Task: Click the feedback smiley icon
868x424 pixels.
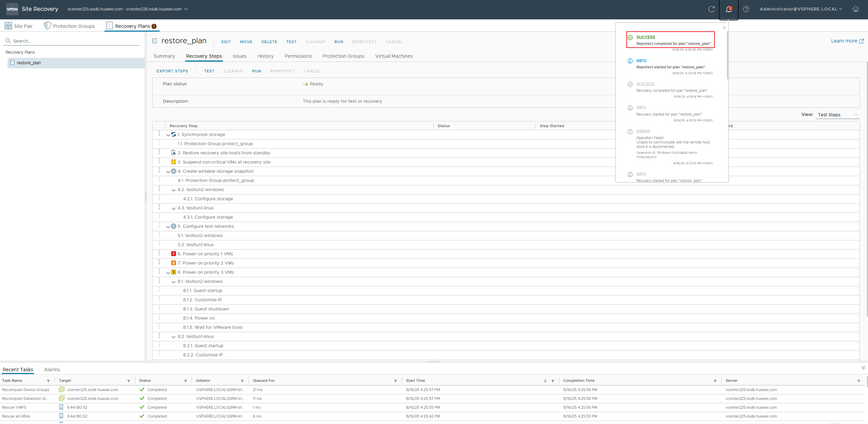Action: click(x=855, y=9)
